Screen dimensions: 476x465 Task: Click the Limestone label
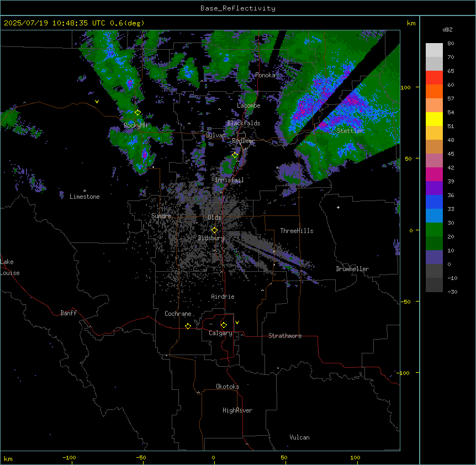pyautogui.click(x=84, y=197)
